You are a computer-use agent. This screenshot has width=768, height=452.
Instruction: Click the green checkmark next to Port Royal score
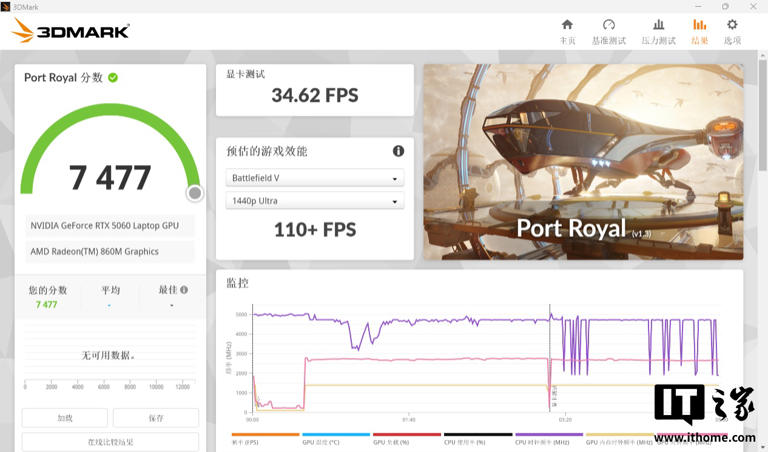(x=113, y=77)
